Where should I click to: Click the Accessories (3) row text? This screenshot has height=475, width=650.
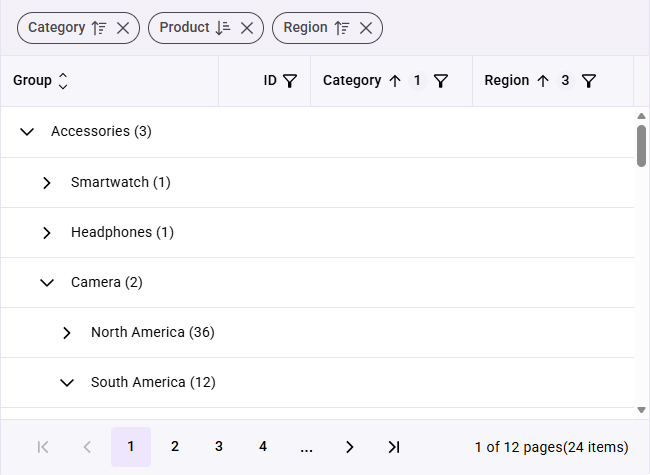click(102, 131)
